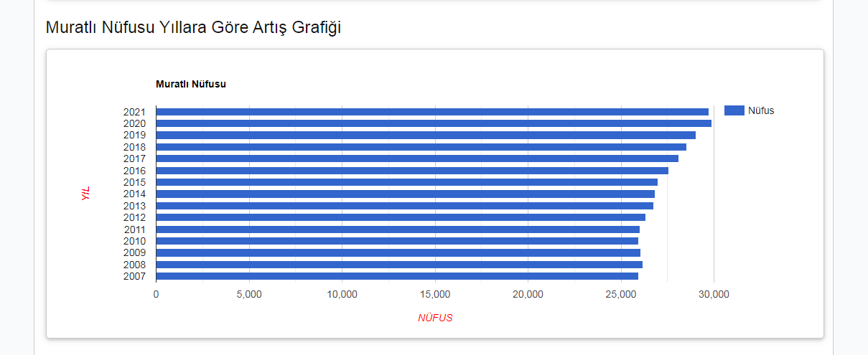Click the 2016 population bar
Image resolution: width=868 pixels, height=355 pixels.
point(412,171)
